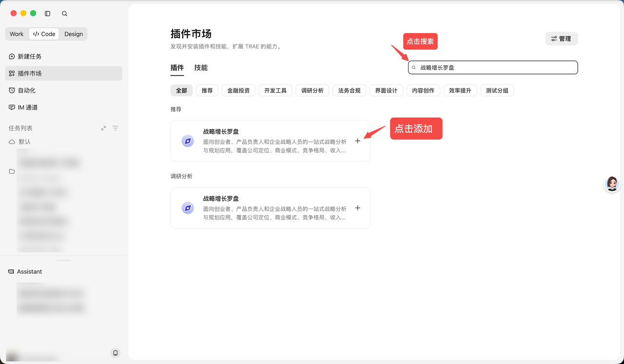Click the 推荐 section heading
This screenshot has height=364, width=624.
tap(176, 110)
